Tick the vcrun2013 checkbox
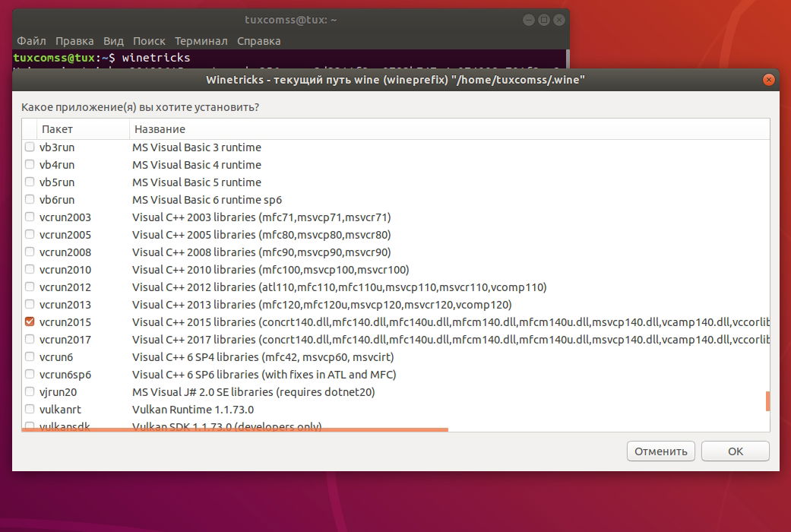This screenshot has height=532, width=791. click(30, 304)
